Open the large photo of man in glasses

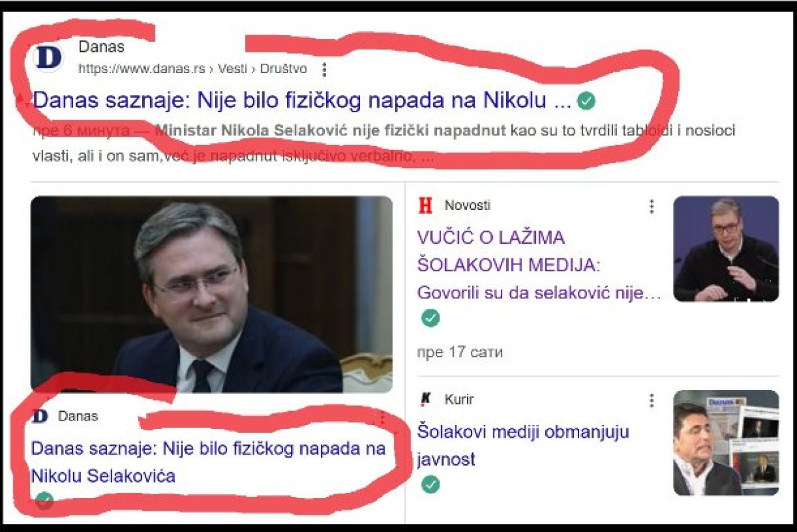pos(212,294)
